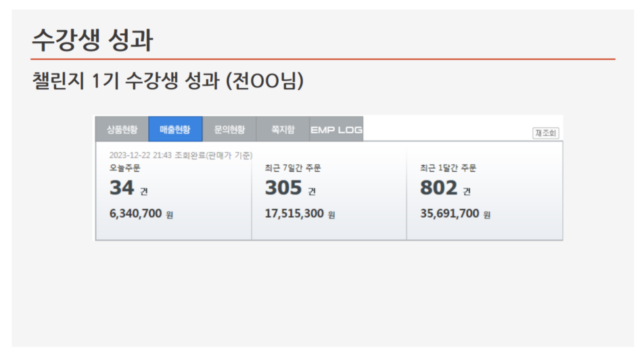Screen dimensions: 644x359
Task: Click the monthly order count 802 건
Action: 445,189
